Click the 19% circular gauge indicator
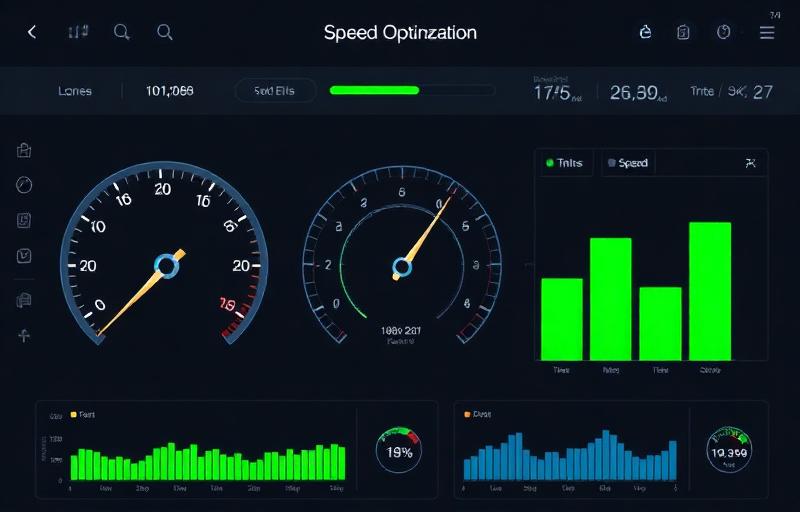Screen dimensions: 800x512 (x=400, y=450)
